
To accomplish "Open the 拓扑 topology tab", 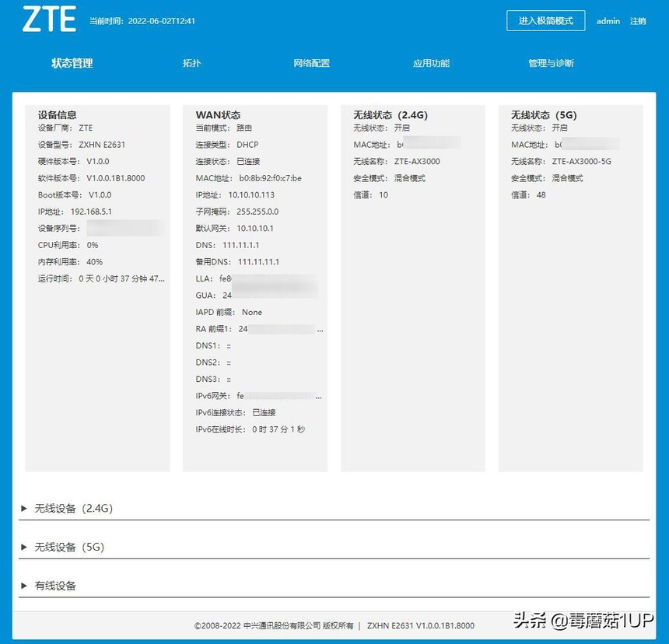I will (191, 63).
